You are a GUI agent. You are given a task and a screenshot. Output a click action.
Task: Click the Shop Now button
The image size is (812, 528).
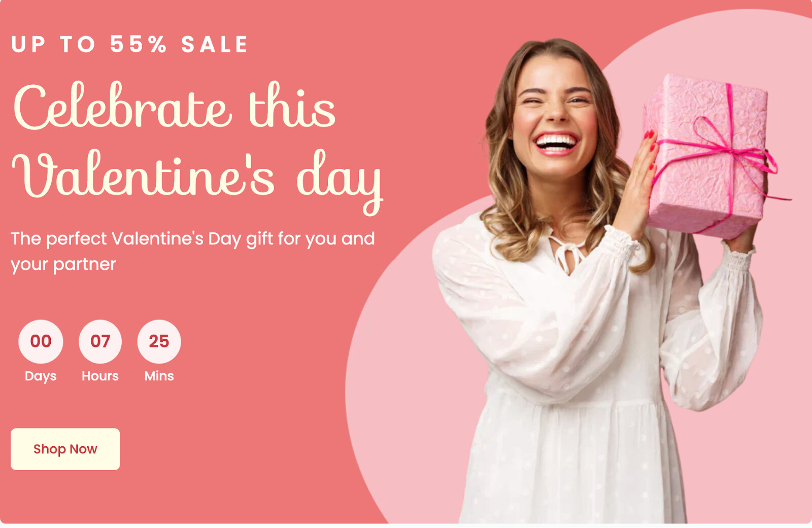coord(65,449)
